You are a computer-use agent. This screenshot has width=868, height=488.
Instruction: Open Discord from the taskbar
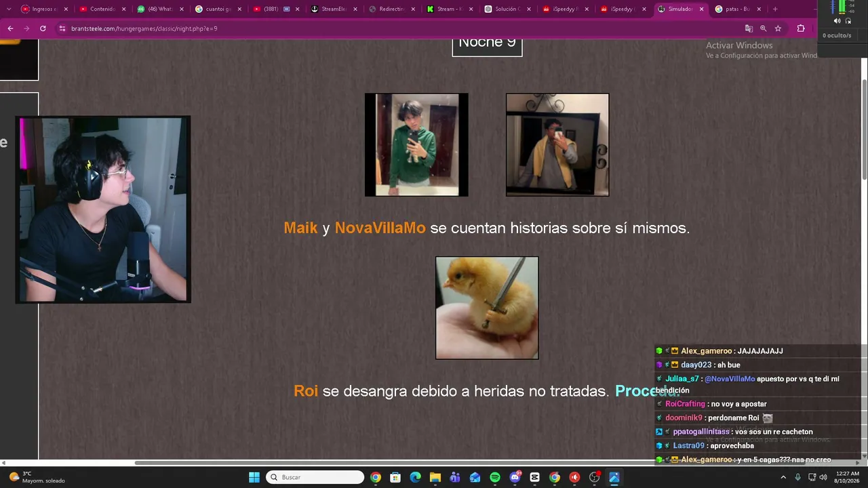(515, 477)
